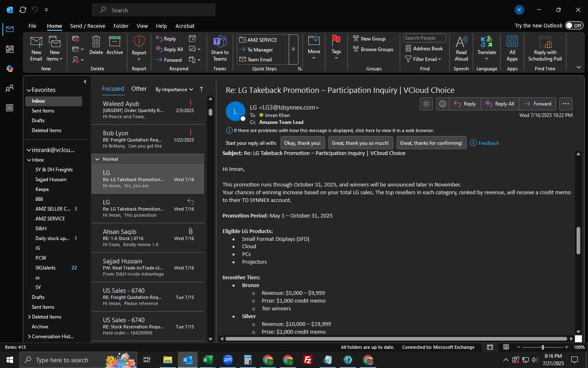The image size is (588, 368).
Task: Click ribbon Reply All button
Action: click(x=169, y=49)
